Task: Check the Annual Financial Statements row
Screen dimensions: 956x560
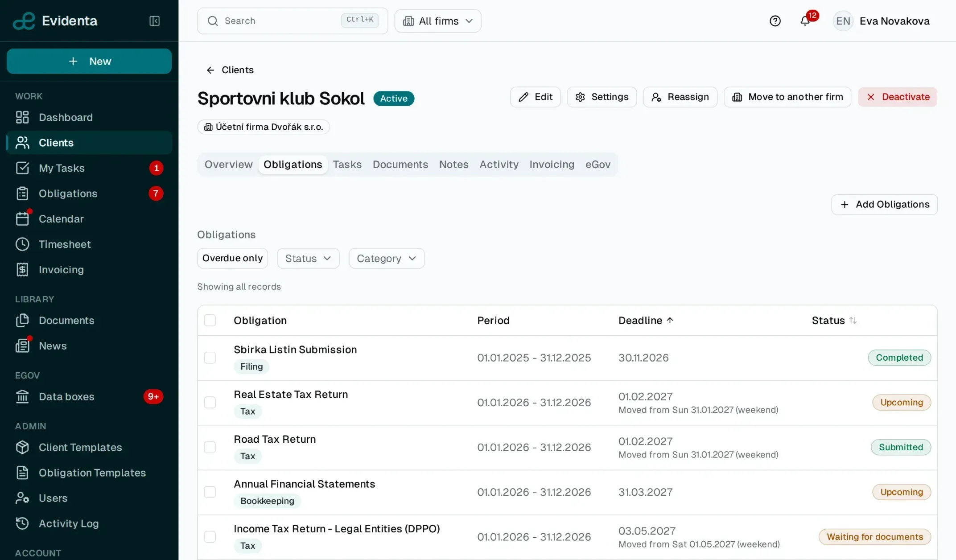Action: pyautogui.click(x=210, y=492)
